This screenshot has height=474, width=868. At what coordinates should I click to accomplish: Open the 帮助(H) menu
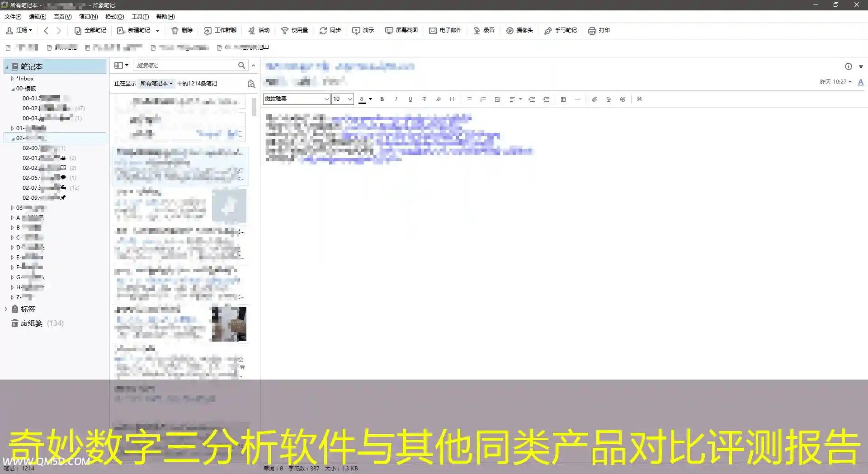pos(165,17)
